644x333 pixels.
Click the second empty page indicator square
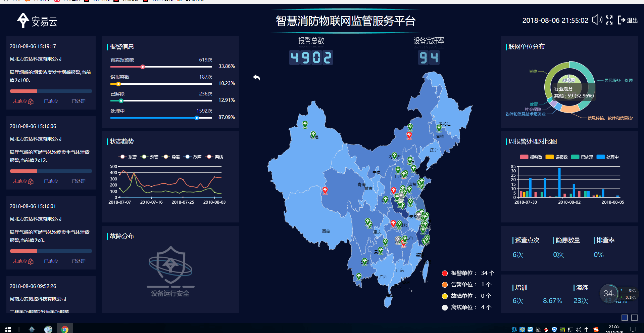pyautogui.click(x=634, y=318)
